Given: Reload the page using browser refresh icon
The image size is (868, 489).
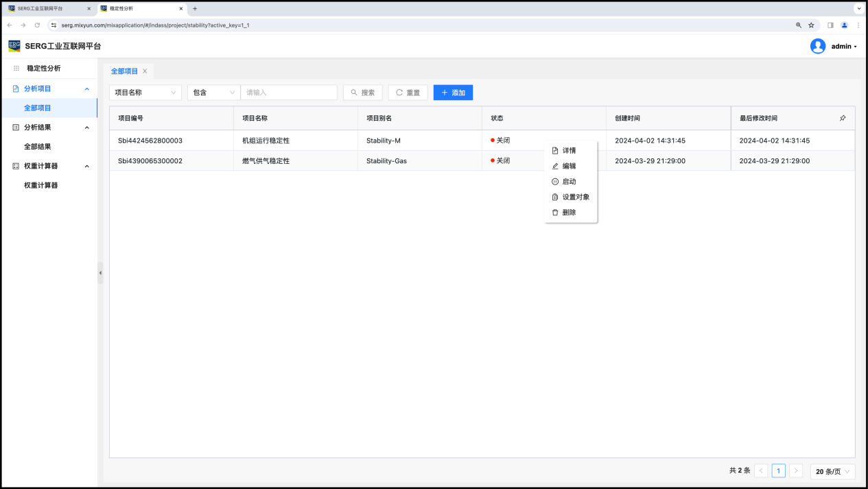Looking at the screenshot, I should 37,25.
